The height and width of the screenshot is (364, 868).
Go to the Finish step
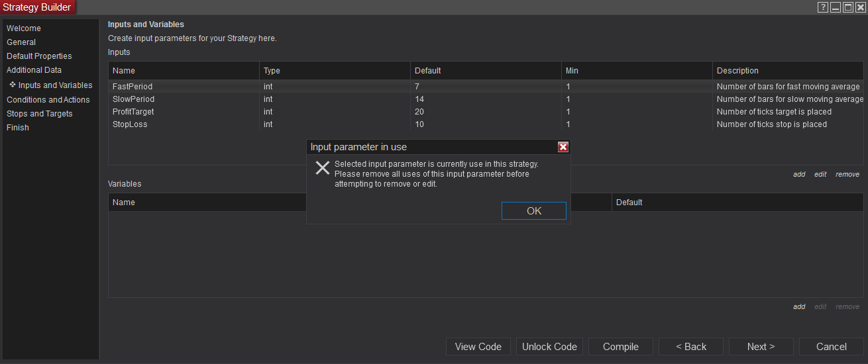18,128
